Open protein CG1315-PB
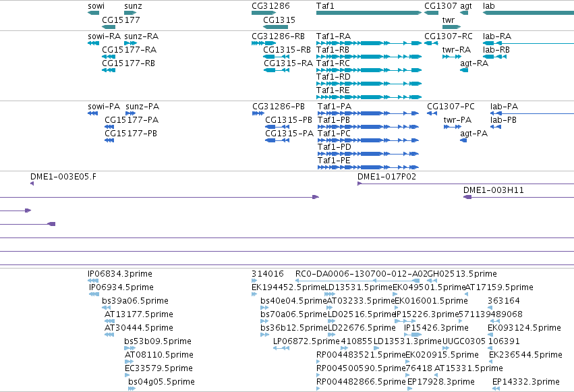The width and height of the screenshot is (574, 392). (289, 120)
